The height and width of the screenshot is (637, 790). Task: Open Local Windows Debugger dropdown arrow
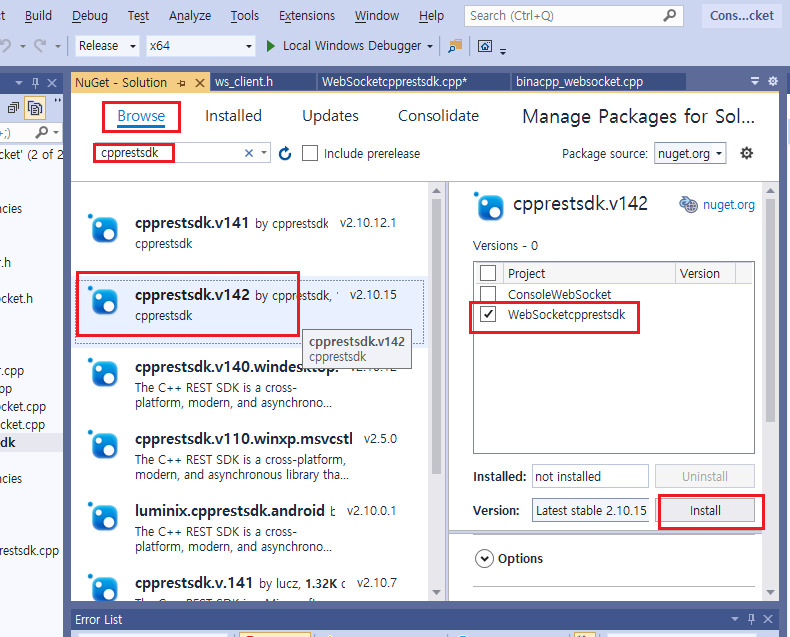coord(430,46)
